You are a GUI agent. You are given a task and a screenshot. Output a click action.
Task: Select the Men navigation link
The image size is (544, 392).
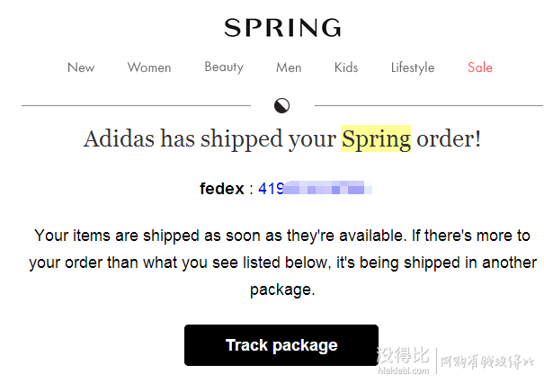coord(289,67)
